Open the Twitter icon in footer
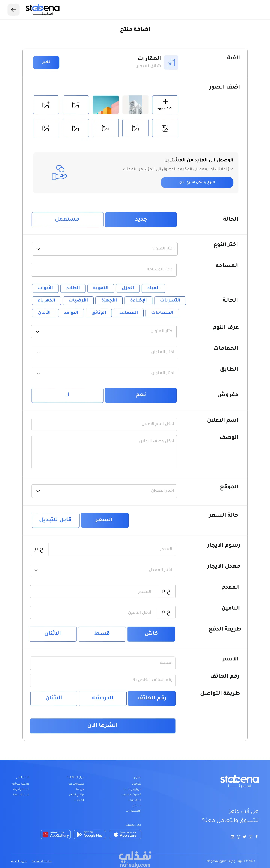The height and width of the screenshot is (868, 270). click(244, 837)
